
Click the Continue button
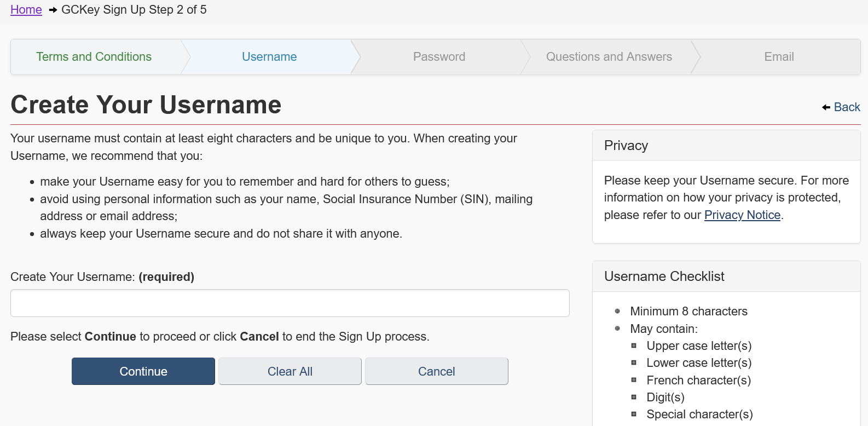point(143,371)
